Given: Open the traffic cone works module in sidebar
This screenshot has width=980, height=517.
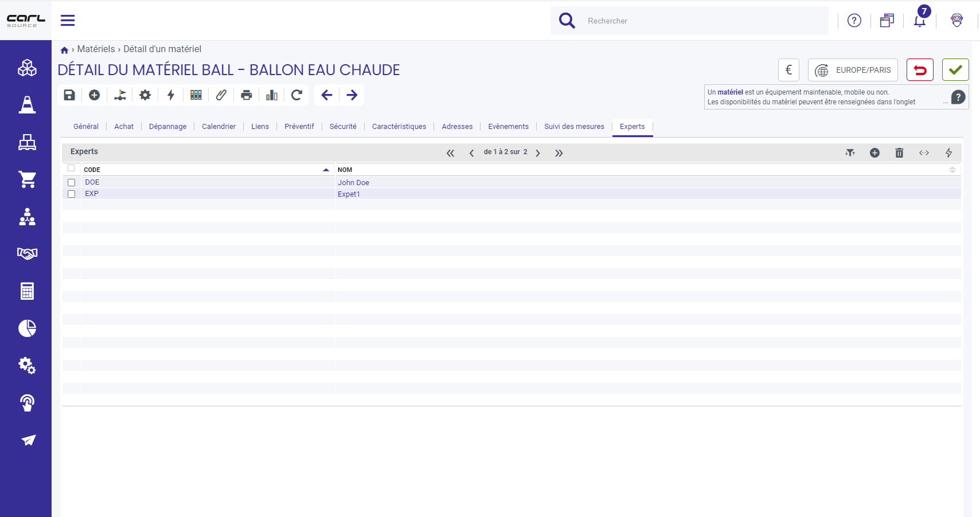Looking at the screenshot, I should (x=27, y=105).
